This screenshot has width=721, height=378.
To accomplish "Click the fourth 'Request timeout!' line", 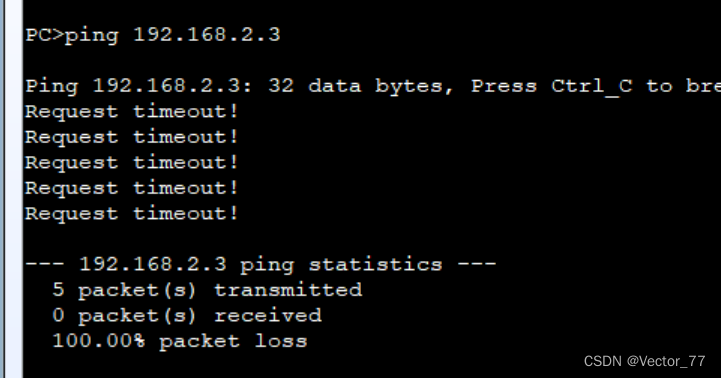I will pos(132,188).
